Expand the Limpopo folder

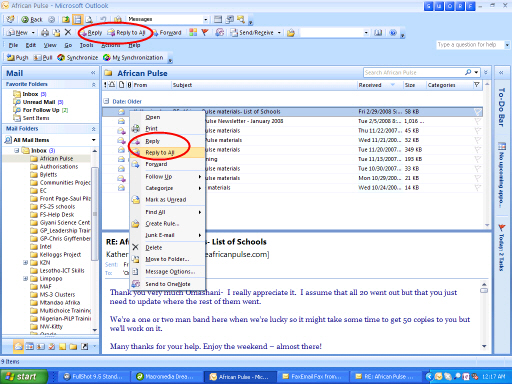pos(25,279)
